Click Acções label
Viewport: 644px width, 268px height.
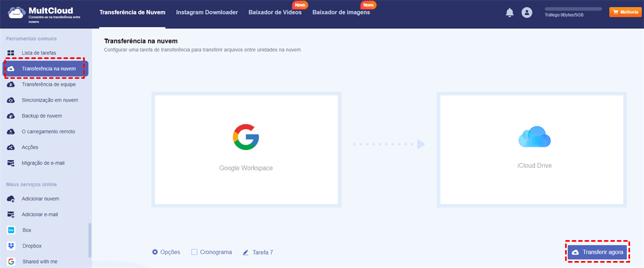pos(30,147)
